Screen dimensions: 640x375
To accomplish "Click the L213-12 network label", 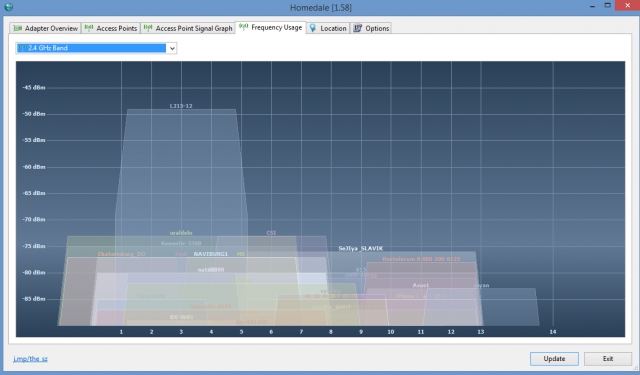I will (x=181, y=106).
